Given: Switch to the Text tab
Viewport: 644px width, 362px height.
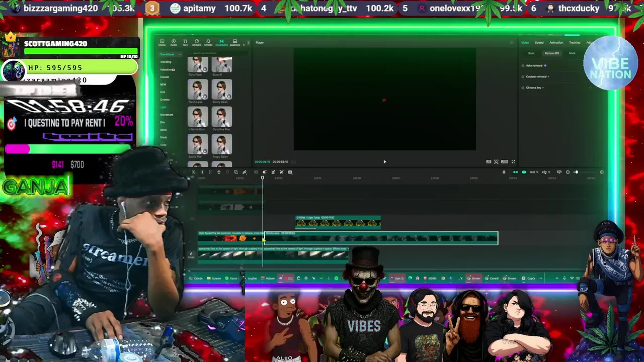Looking at the screenshot, I should [185, 43].
